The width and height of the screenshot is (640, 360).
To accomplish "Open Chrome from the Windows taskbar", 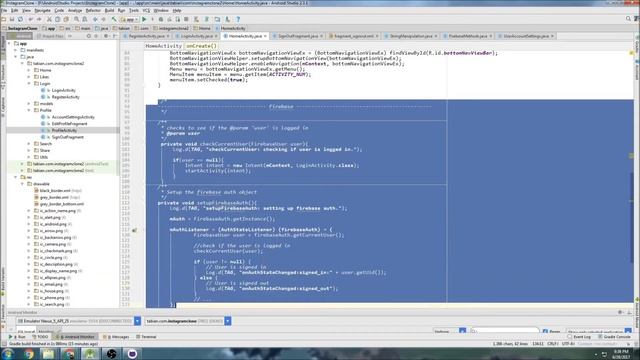I will (x=29, y=354).
